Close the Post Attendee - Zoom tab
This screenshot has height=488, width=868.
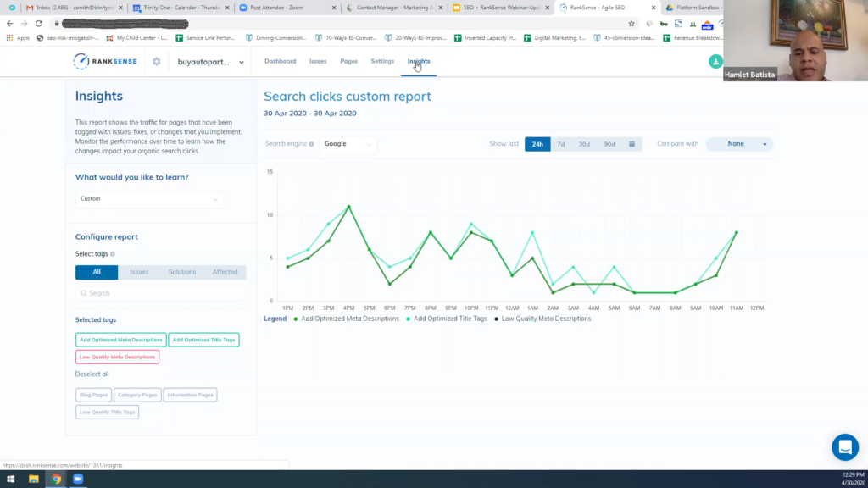tap(334, 8)
